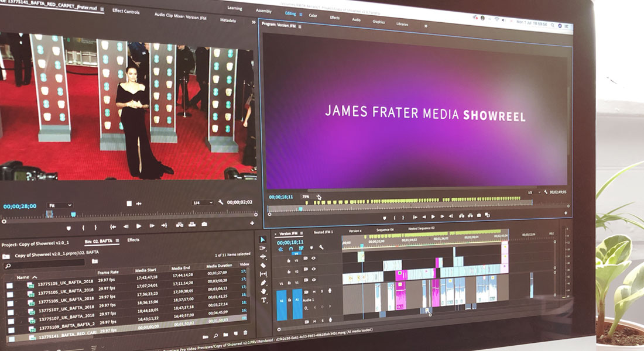Toggle V3 track eye visibility
The image size is (644, 351).
coord(313,258)
